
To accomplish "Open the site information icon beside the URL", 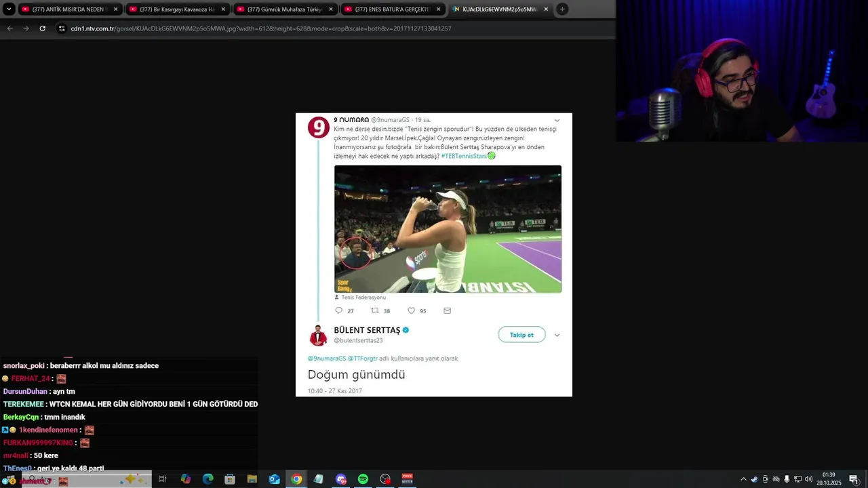I will (62, 28).
